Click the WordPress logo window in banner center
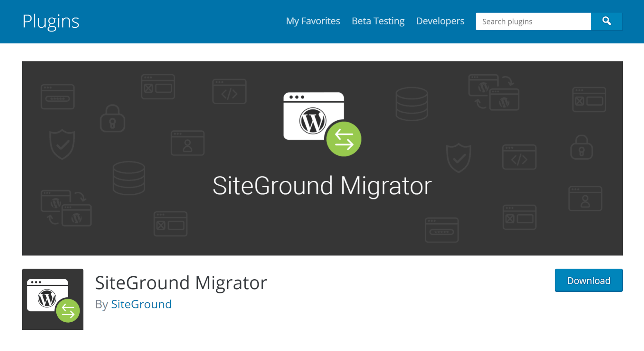This screenshot has height=351, width=644. 314,116
